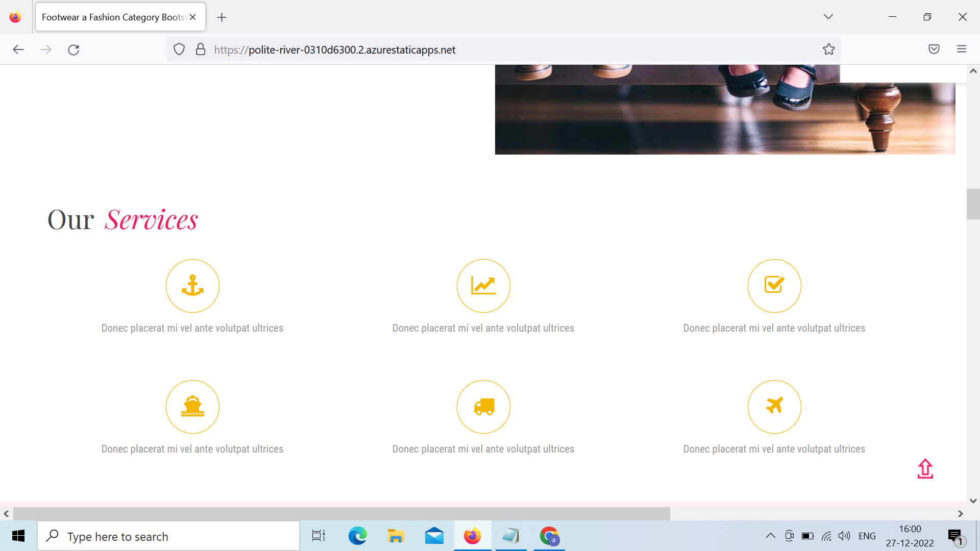Select the Footwear Fashion Category tab
This screenshot has width=980, height=551.
113,17
